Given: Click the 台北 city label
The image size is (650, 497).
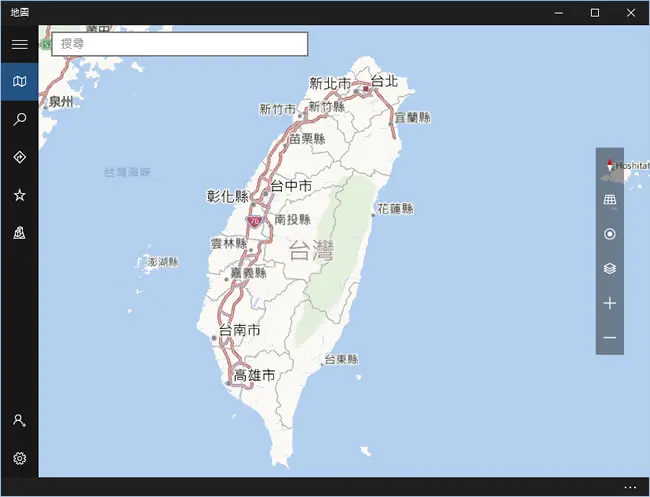Looking at the screenshot, I should 384,81.
